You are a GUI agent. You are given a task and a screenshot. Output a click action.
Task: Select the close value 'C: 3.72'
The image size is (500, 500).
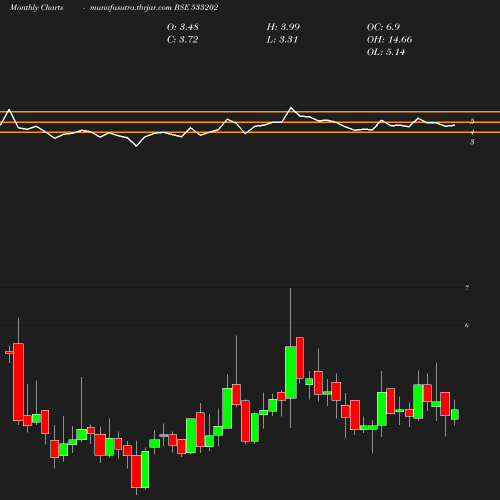(183, 40)
